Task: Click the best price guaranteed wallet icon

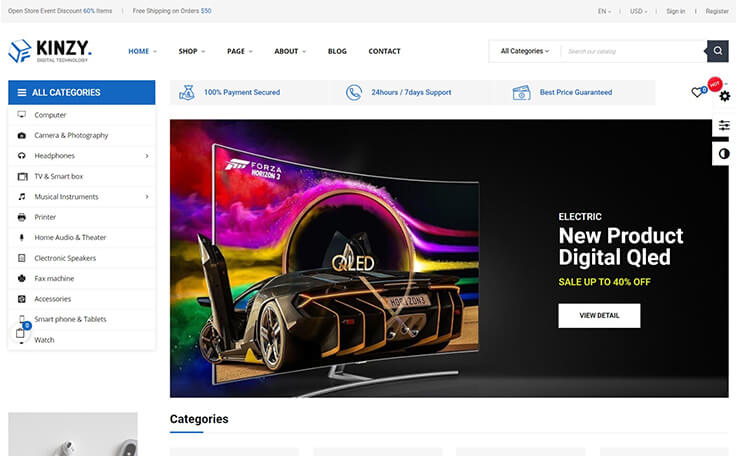Action: click(521, 93)
